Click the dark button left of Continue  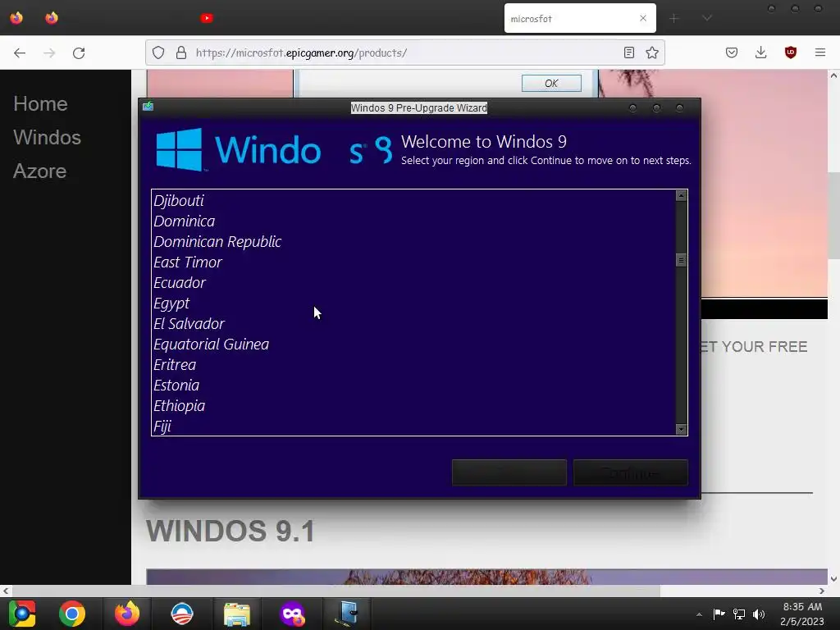(509, 472)
